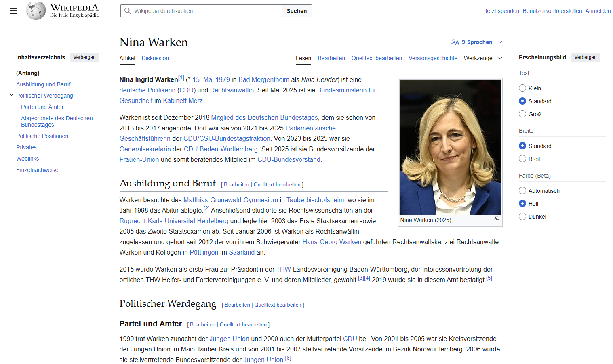613x364 pixels.
Task: Focus the Wikipedia durchsuchen search field
Action: [201, 11]
